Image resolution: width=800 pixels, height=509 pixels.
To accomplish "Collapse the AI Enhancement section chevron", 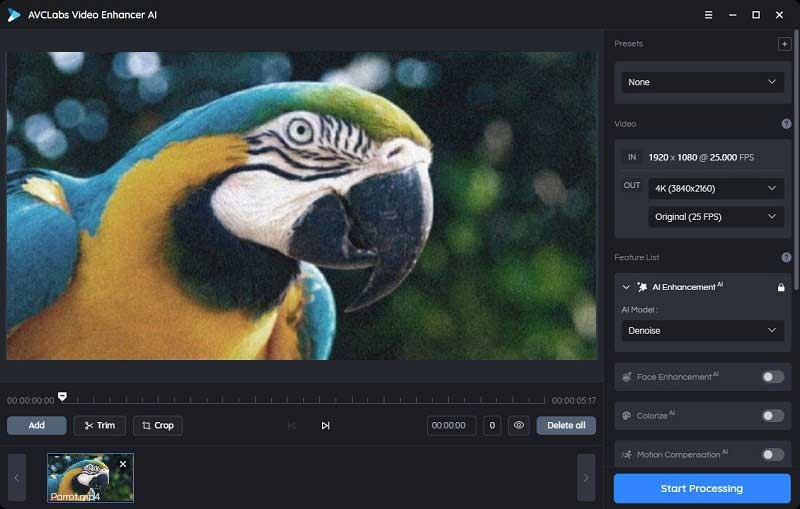I will pos(626,287).
